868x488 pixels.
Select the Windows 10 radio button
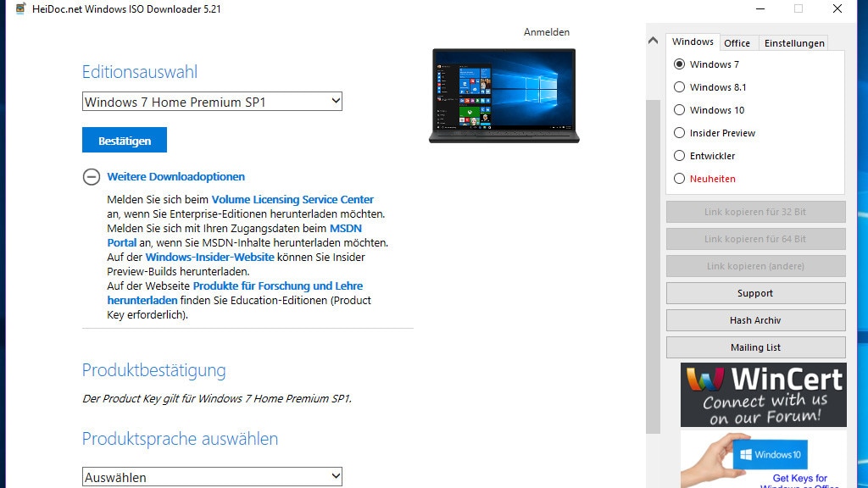tap(679, 109)
